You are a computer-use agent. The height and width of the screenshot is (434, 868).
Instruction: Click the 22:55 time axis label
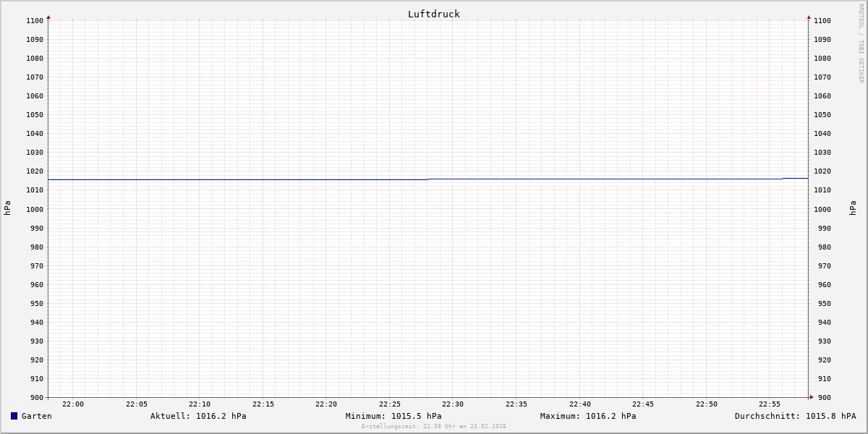click(x=770, y=404)
